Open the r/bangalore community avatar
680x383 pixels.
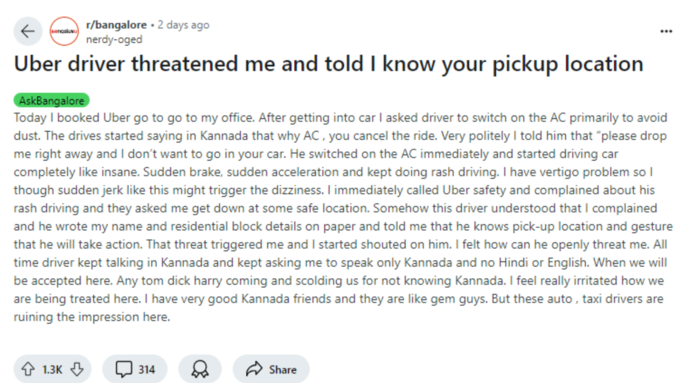64,31
